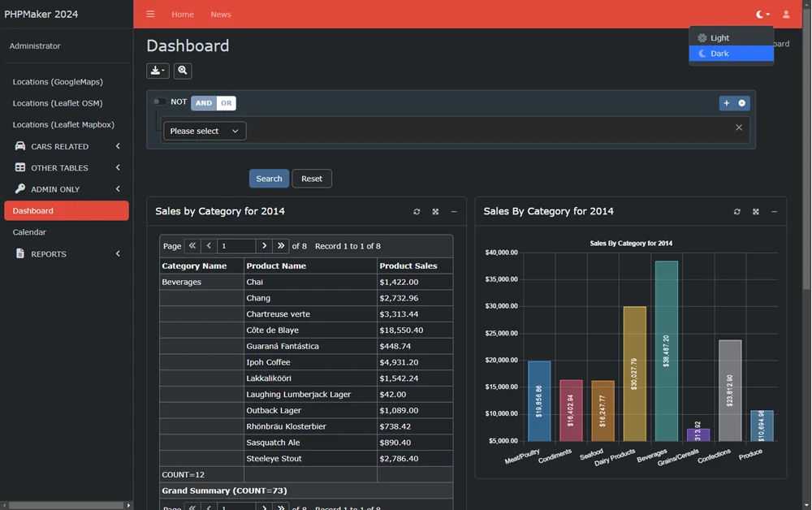812x510 pixels.
Task: Click the Dairy Products bar in chart
Action: pyautogui.click(x=634, y=374)
